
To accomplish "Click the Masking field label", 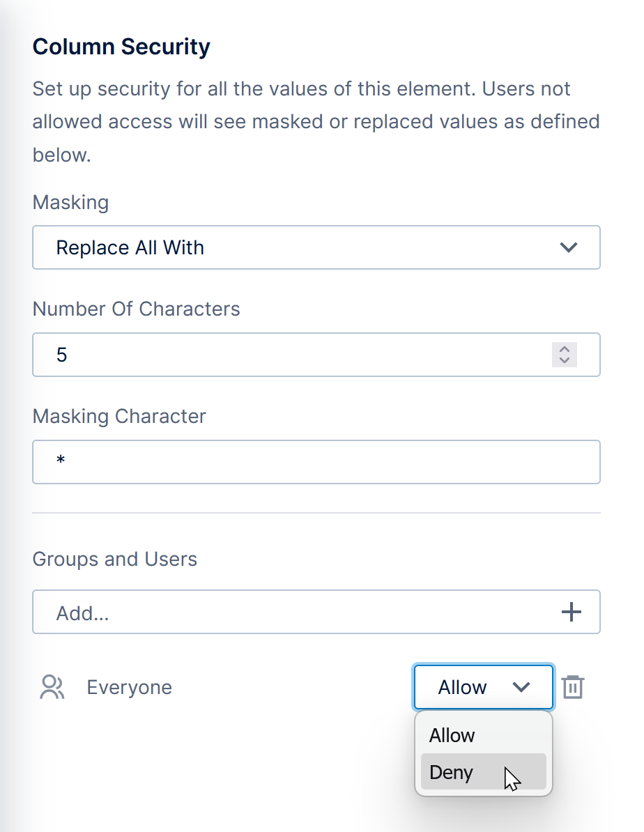I will click(70, 202).
